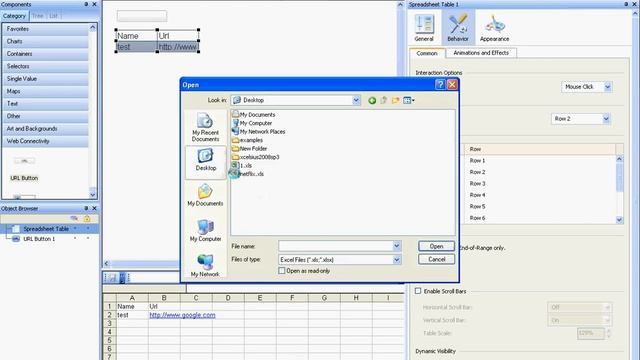Click the Table Scale stepper
Image resolution: width=640 pixels, height=360 pixels.
(609, 333)
